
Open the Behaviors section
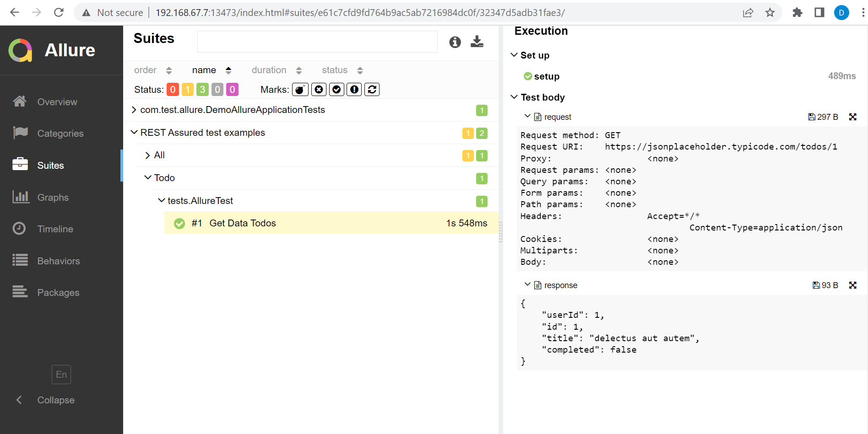58,261
